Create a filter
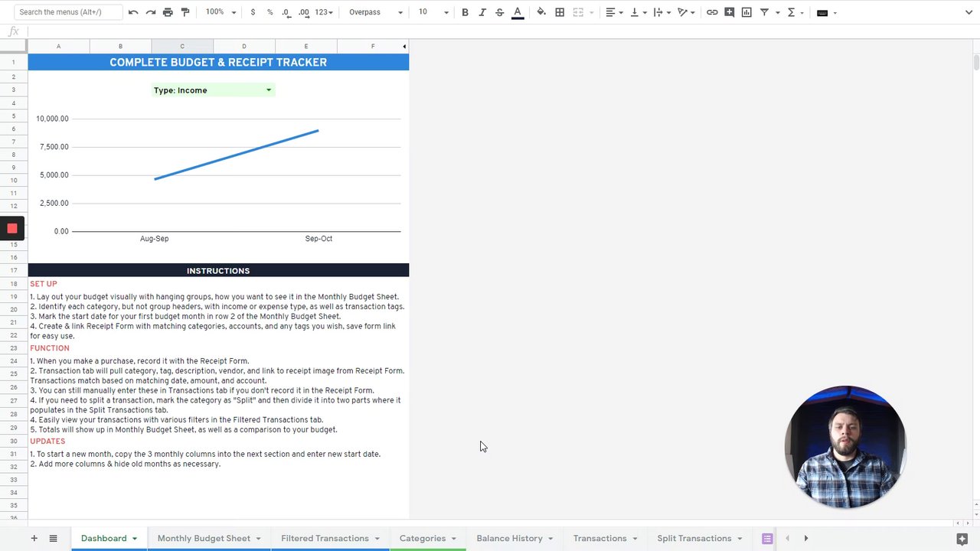This screenshot has width=980, height=551. [x=764, y=12]
